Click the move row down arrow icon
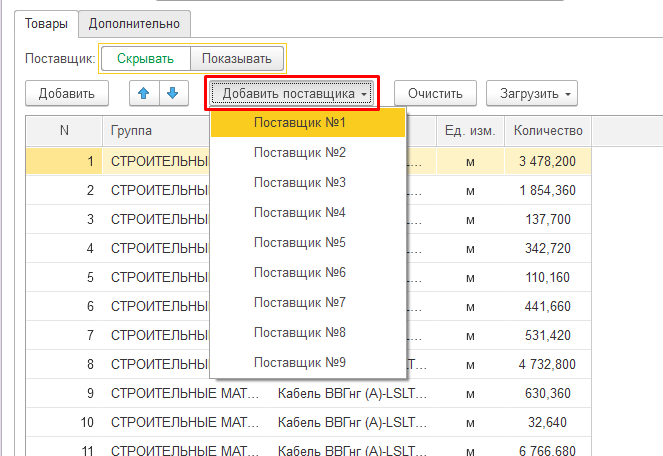 tap(173, 93)
